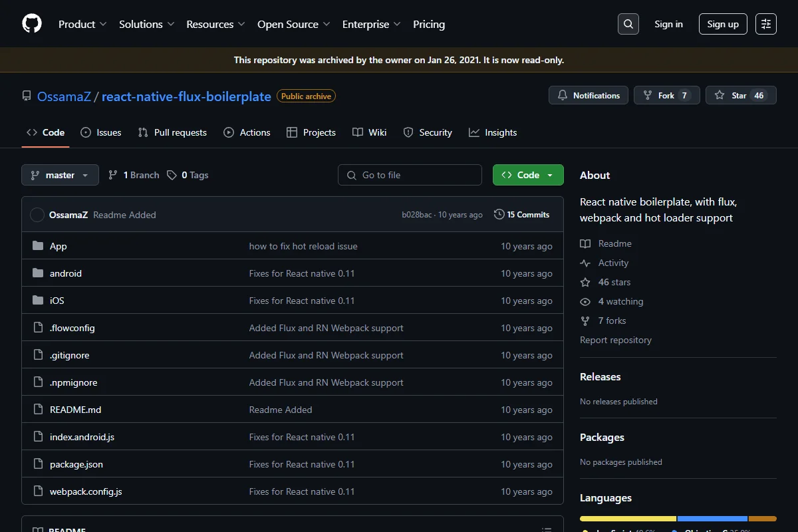Screen dimensions: 798x532
Task: Open the 15 Commits history icon
Action: tap(499, 215)
